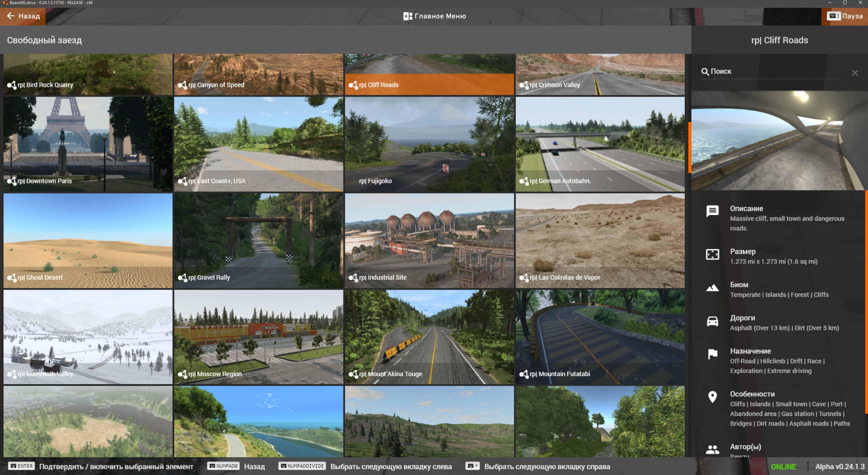Image resolution: width=868 pixels, height=475 pixels.
Task: Choose the rp| German Autobahn map
Action: point(600,144)
